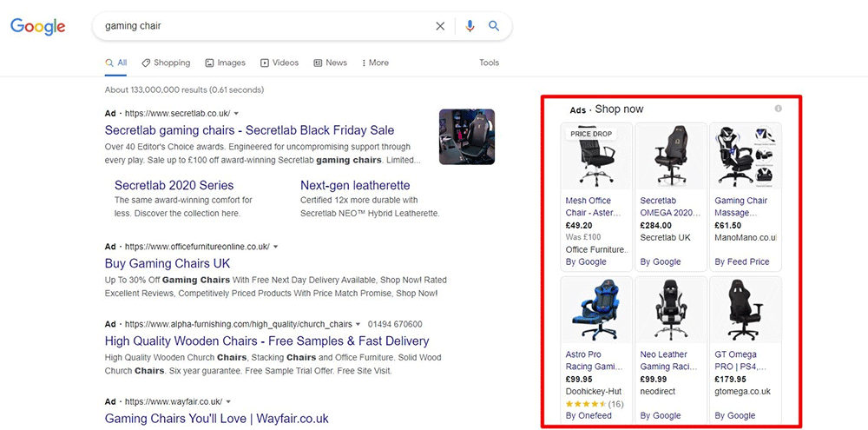The height and width of the screenshot is (430, 868).
Task: Click the magnifying glass search icon
Action: pos(494,26)
